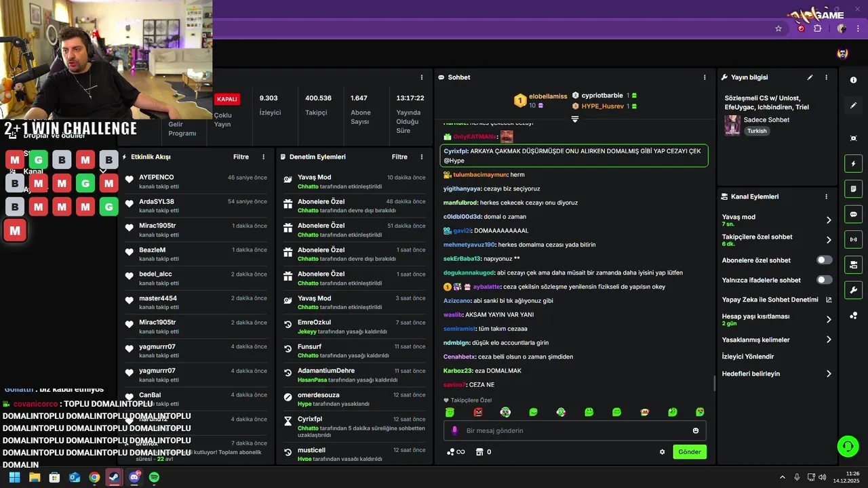Click the pencil edit icon in right sidebar

[853, 106]
